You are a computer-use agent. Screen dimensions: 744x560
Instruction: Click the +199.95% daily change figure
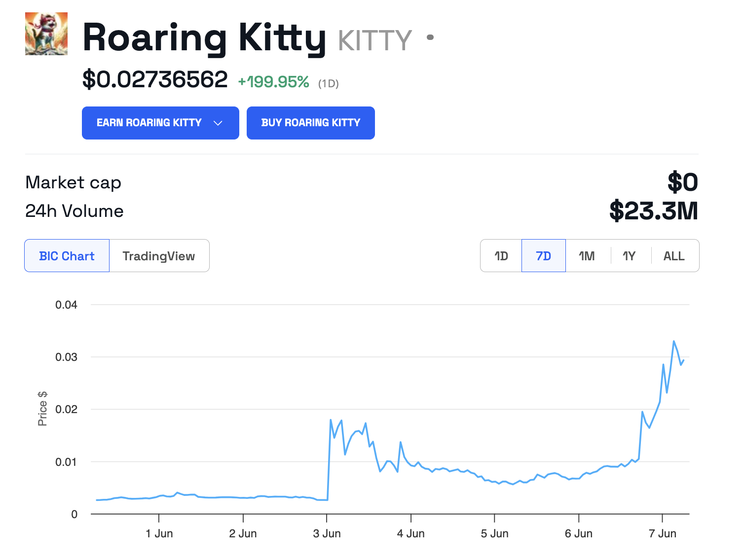[x=274, y=82]
